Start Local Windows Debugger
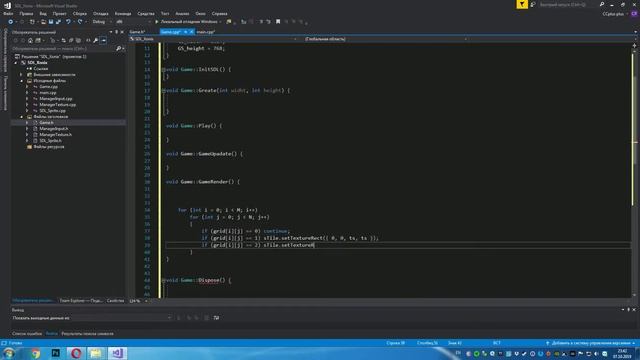This screenshot has width=640, height=360. point(187,22)
